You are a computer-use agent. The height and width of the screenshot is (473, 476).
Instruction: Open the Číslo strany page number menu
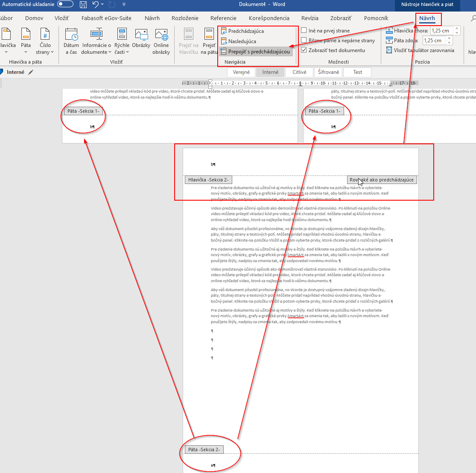click(x=45, y=41)
